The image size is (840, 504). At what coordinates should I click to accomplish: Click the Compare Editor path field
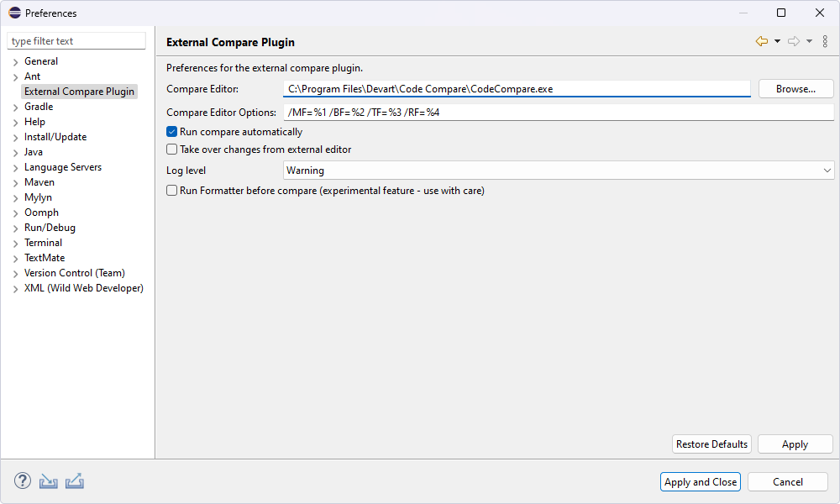tap(517, 89)
